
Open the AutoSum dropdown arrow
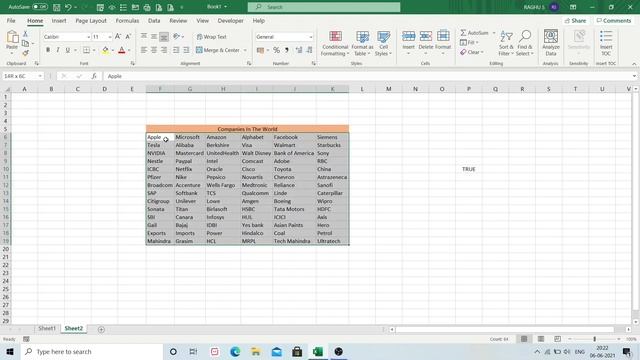point(493,33)
